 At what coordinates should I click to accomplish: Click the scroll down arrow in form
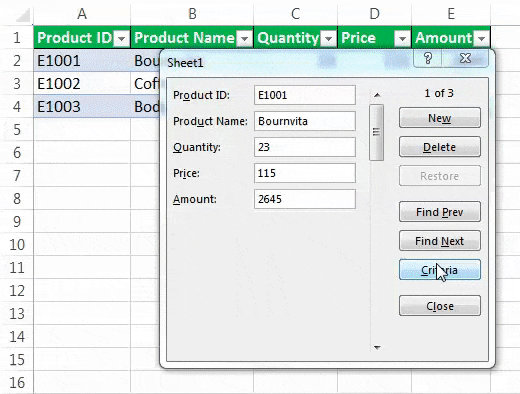(x=377, y=348)
